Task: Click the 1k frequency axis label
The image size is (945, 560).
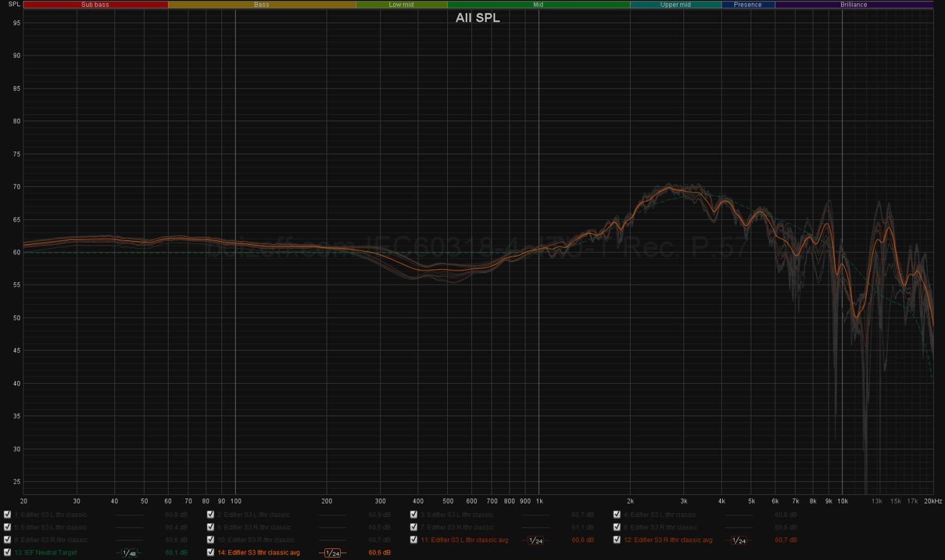Action: pyautogui.click(x=540, y=501)
